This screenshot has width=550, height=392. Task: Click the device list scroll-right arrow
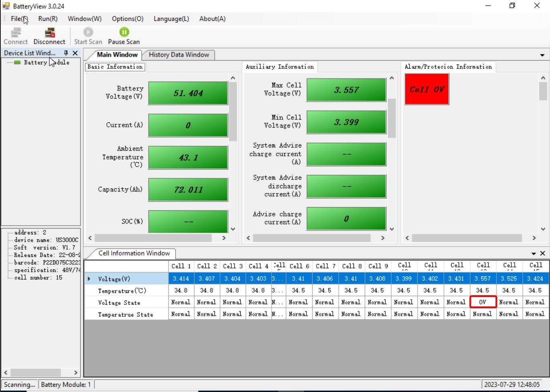[x=76, y=373]
